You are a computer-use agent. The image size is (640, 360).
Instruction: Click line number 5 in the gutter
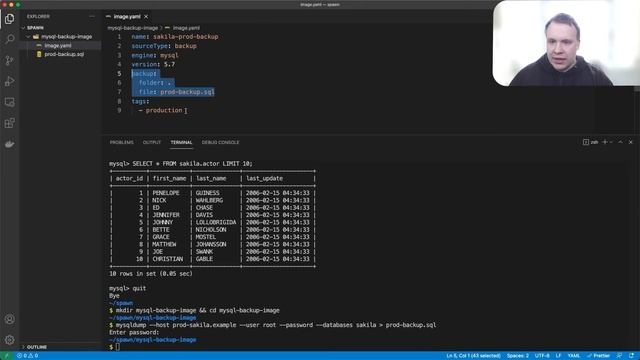pos(119,73)
